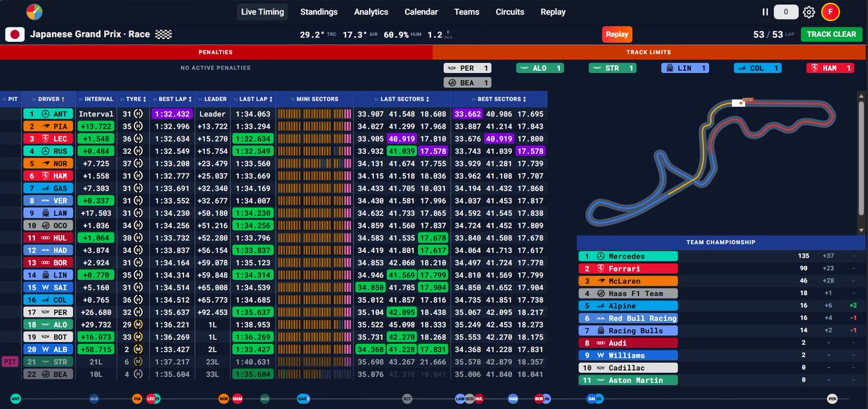Viewport: 868px width, 409px height.
Task: Sort table by the BEST LAP column header
Action: 172,99
